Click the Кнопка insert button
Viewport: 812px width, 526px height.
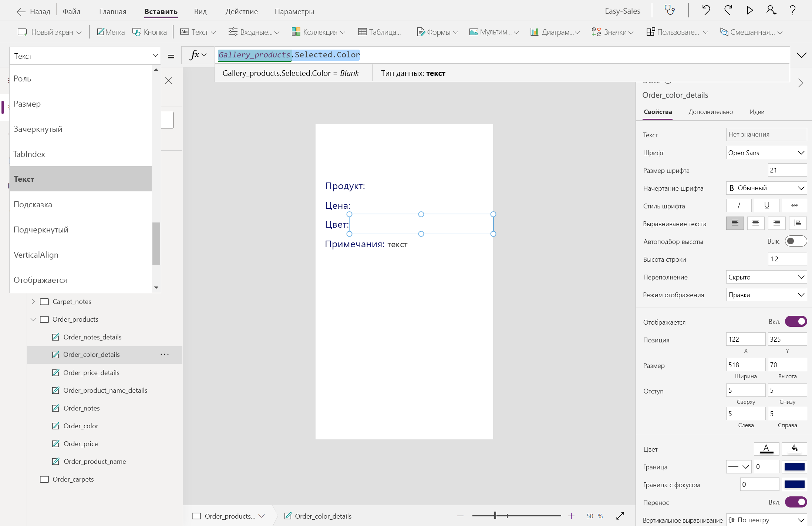click(150, 32)
